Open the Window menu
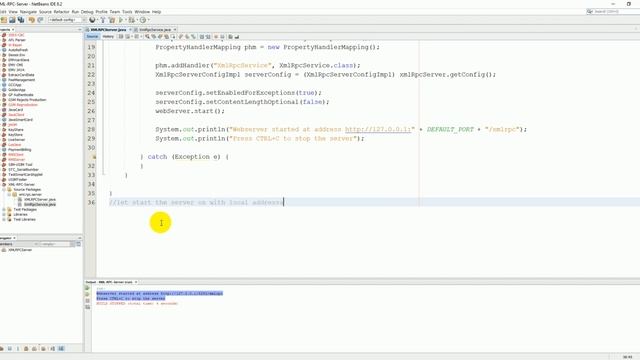Image resolution: width=640 pixels, height=360 pixels. pos(142,12)
